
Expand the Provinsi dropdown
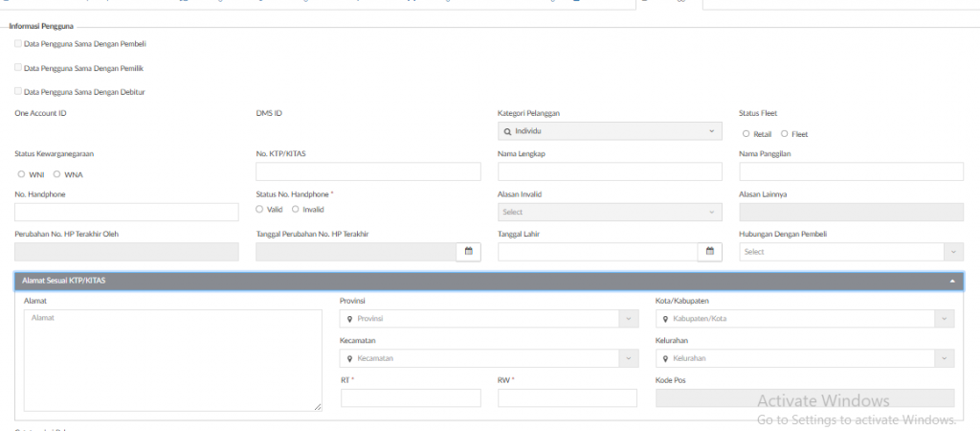tap(489, 319)
